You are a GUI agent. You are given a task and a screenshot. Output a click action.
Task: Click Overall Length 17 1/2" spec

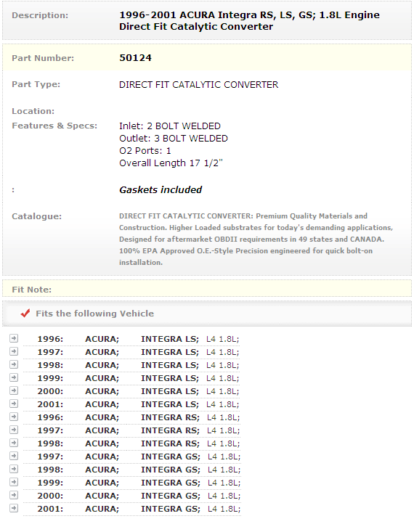(171, 163)
